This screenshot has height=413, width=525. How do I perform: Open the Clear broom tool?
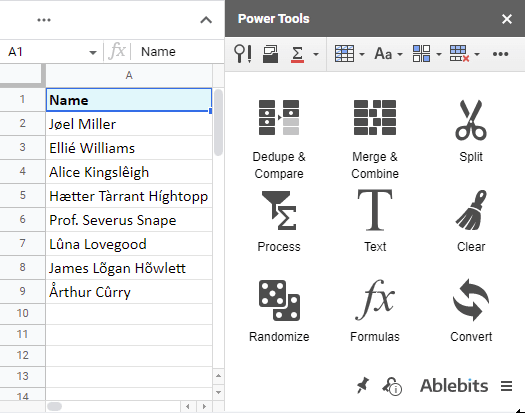pyautogui.click(x=471, y=221)
